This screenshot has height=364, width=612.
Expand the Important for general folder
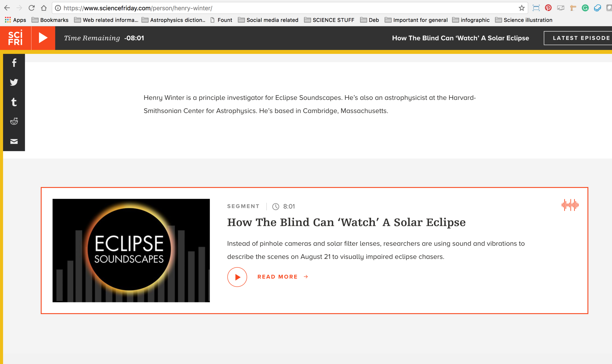[416, 20]
